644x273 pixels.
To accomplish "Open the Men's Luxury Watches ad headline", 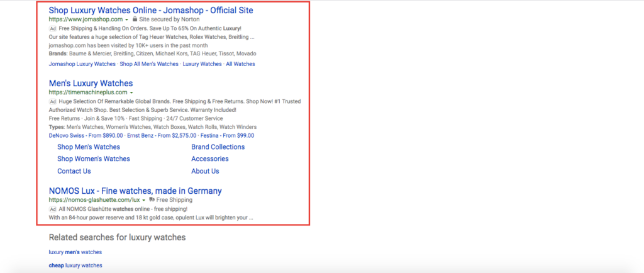I will pyautogui.click(x=91, y=84).
